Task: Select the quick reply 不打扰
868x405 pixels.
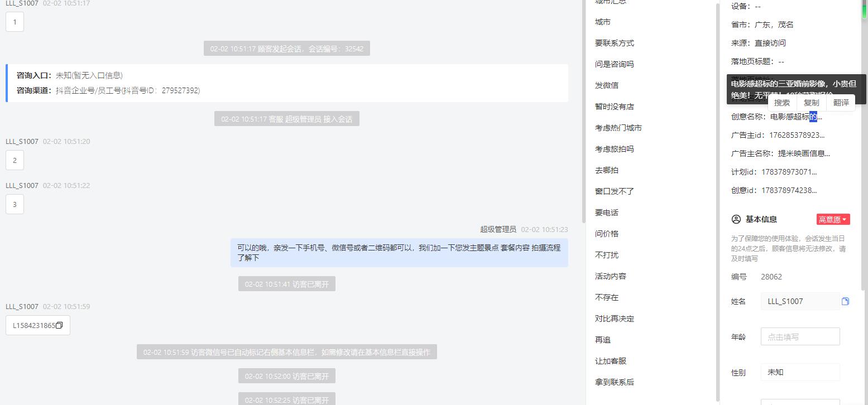Action: click(607, 255)
